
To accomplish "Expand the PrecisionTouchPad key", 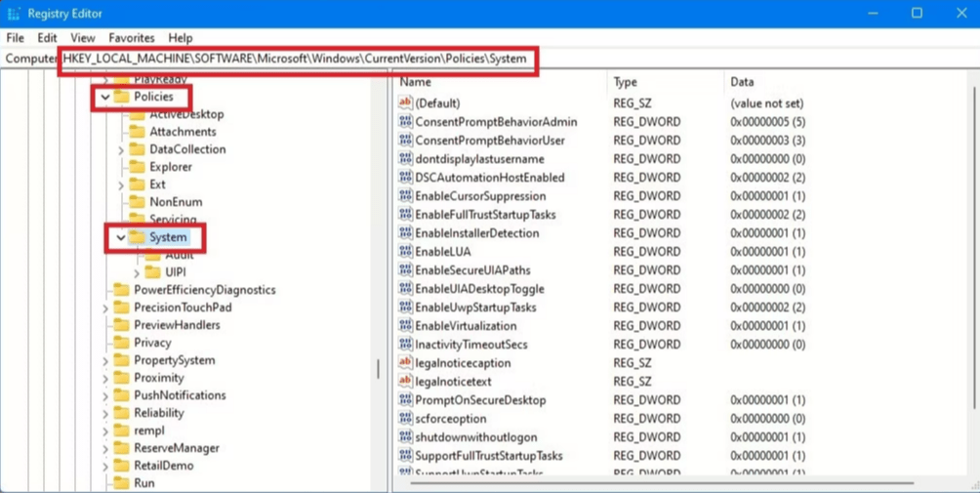I will 105,308.
